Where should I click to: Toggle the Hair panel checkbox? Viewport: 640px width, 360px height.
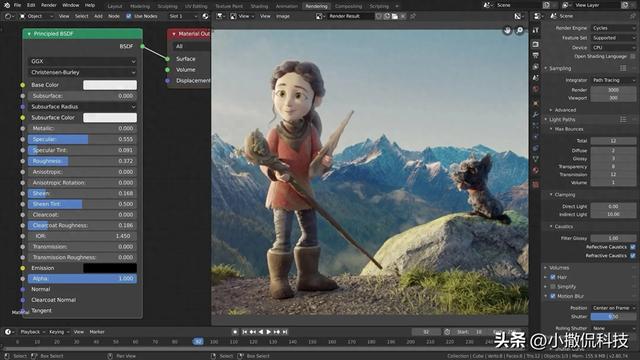(x=553, y=277)
